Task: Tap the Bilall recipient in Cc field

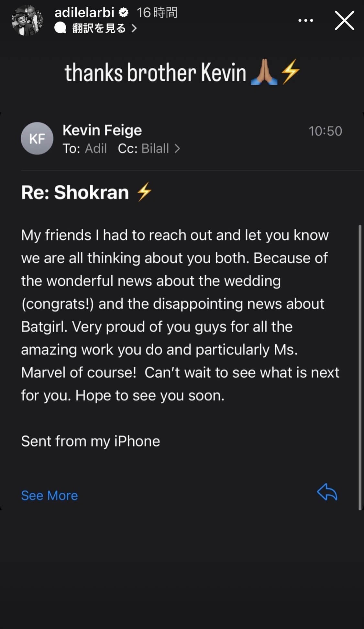Action: pyautogui.click(x=155, y=149)
